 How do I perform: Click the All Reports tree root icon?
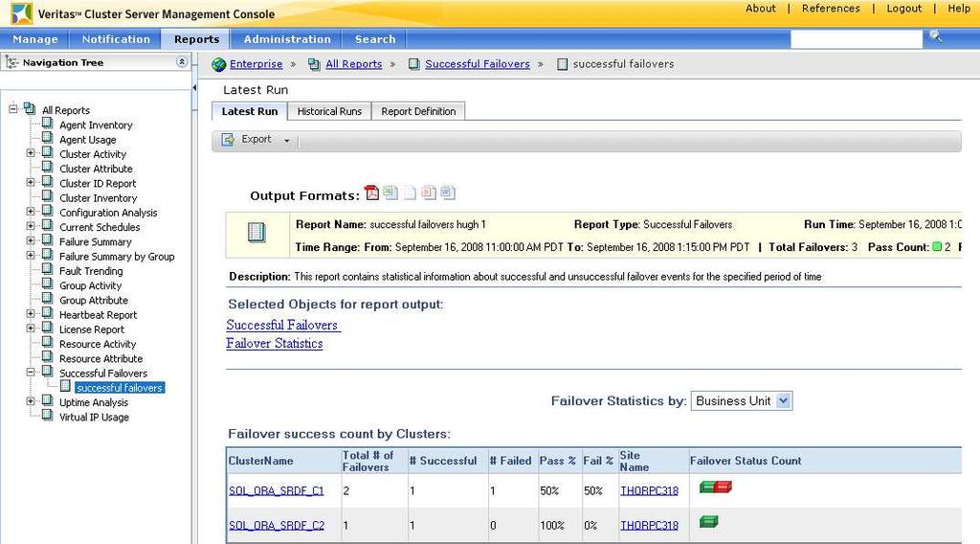pos(30,108)
